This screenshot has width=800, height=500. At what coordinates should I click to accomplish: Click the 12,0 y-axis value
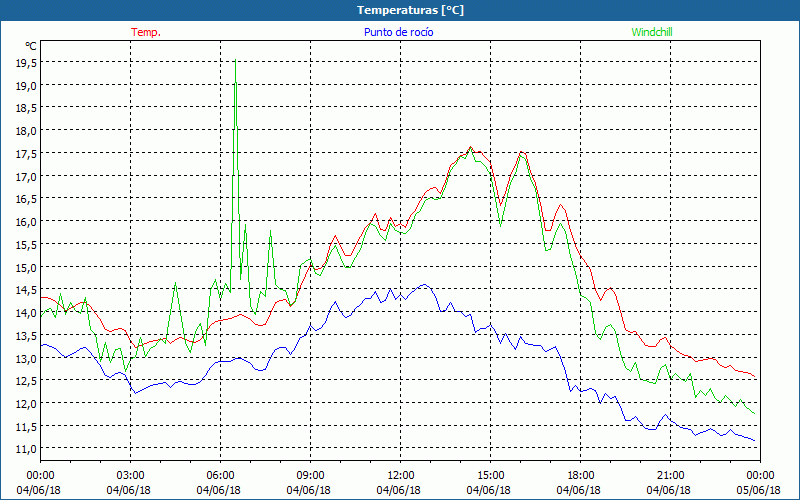[27, 404]
